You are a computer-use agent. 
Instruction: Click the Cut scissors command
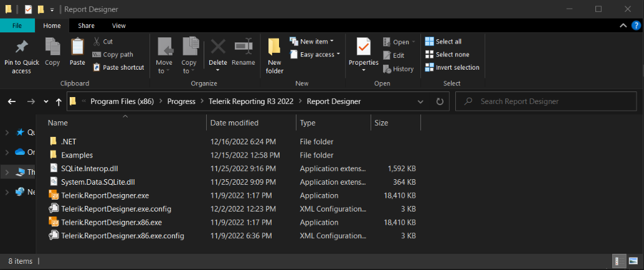tap(102, 42)
